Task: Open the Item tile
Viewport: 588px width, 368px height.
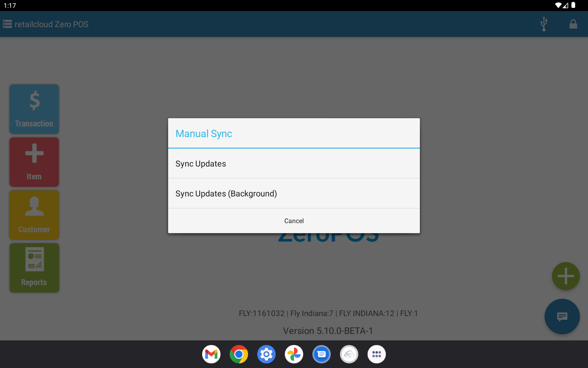Action: (34, 162)
